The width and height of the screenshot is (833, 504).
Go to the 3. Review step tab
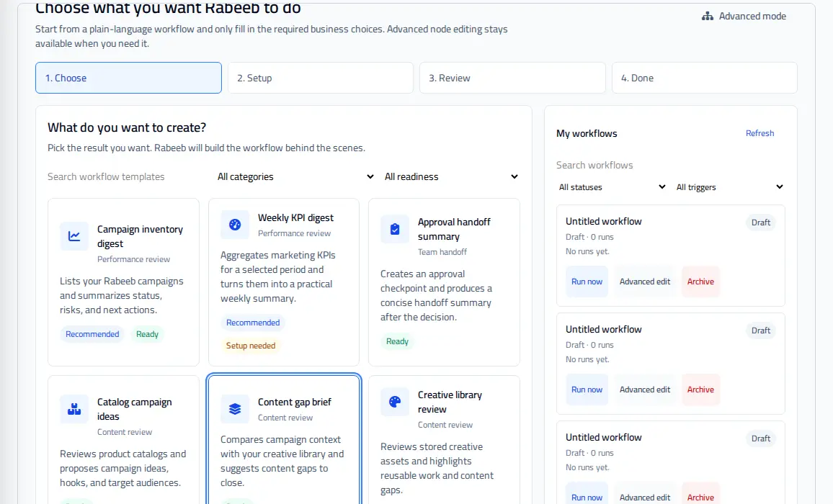click(x=512, y=78)
